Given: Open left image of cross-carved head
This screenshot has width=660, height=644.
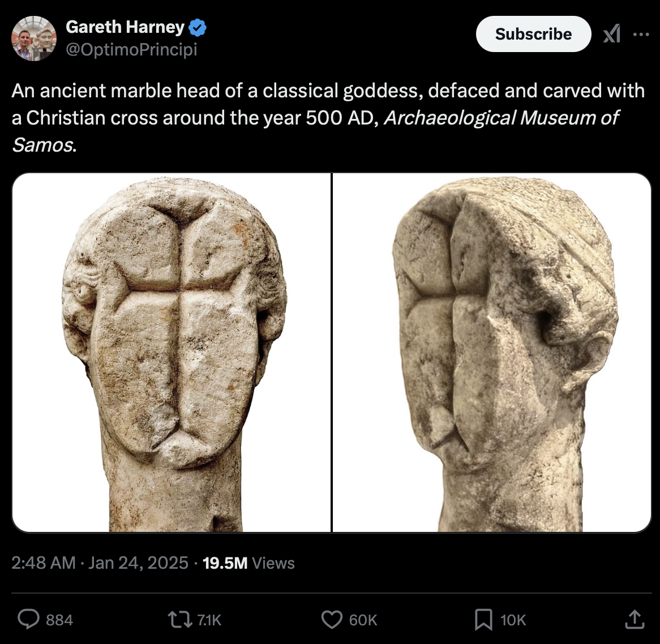Looking at the screenshot, I should [172, 353].
